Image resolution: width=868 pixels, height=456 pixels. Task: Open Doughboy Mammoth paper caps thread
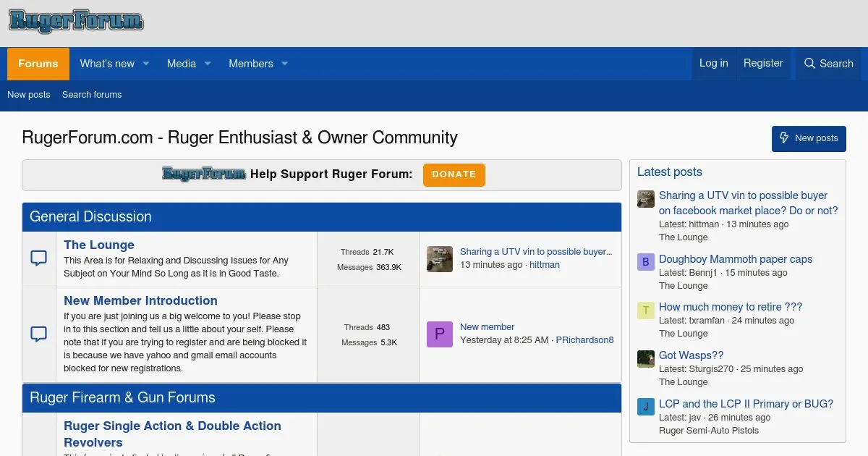(735, 259)
